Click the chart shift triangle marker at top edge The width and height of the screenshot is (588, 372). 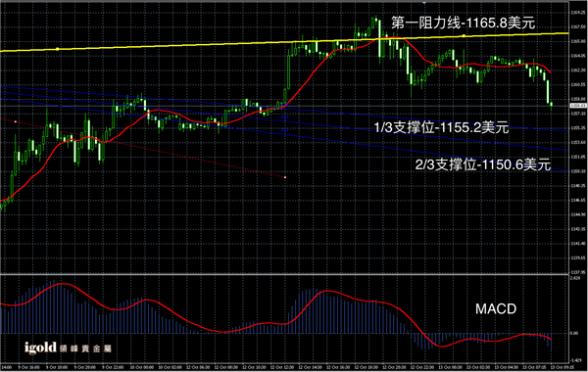(x=424, y=2)
